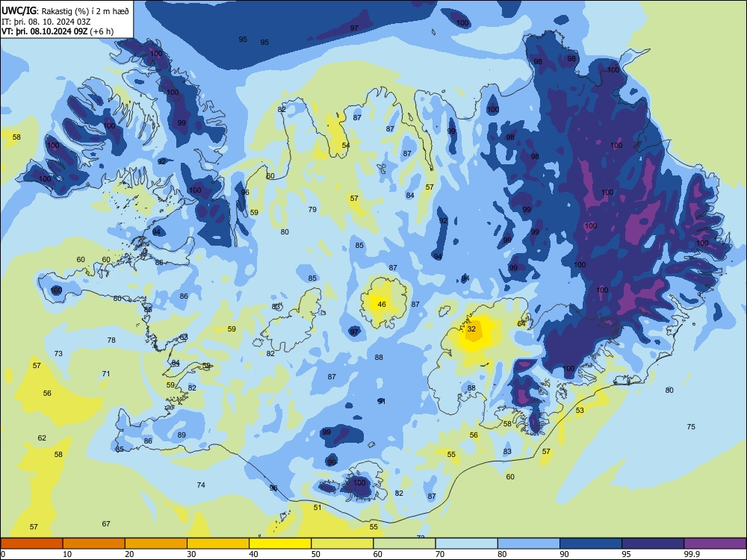
Task: Click the legend scale label '90' below the colorbar
Action: (564, 554)
